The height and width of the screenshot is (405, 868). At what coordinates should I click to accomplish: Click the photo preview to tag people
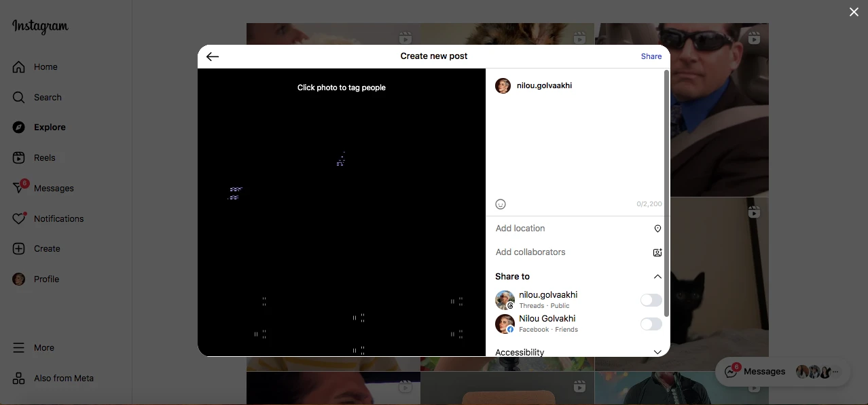(x=342, y=212)
